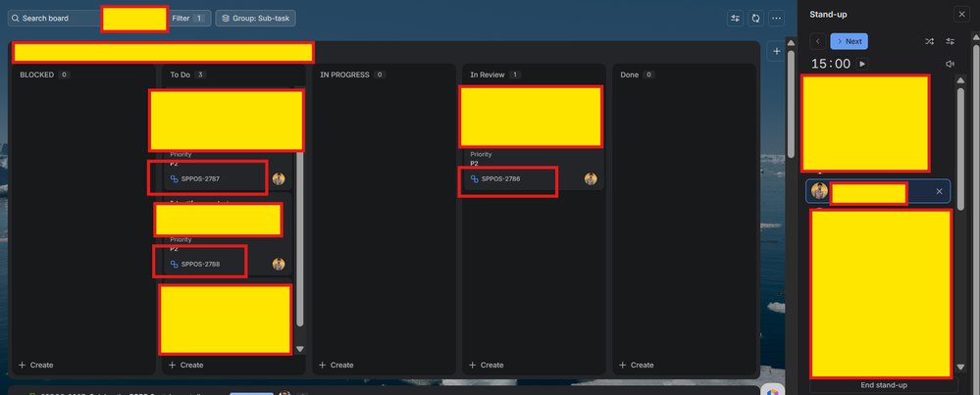Create an issue in the In Review column
980x395 pixels.
pyautogui.click(x=487, y=365)
